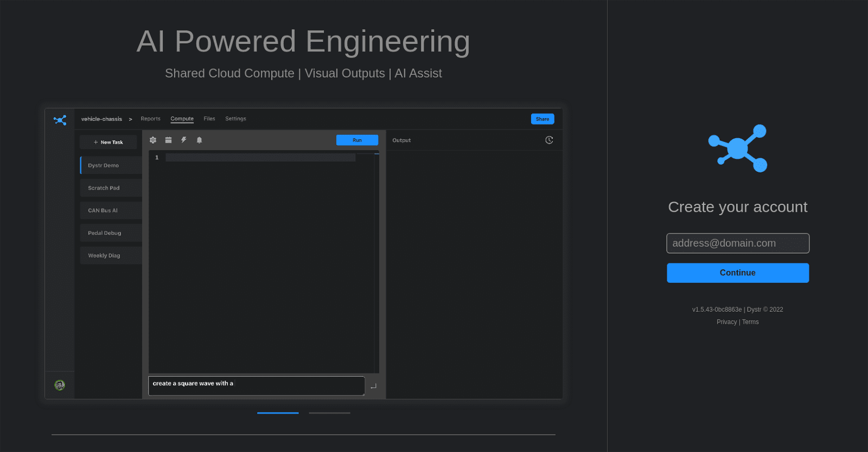Click the calendar schedule icon
Screen dimensions: 868x452
(168, 140)
